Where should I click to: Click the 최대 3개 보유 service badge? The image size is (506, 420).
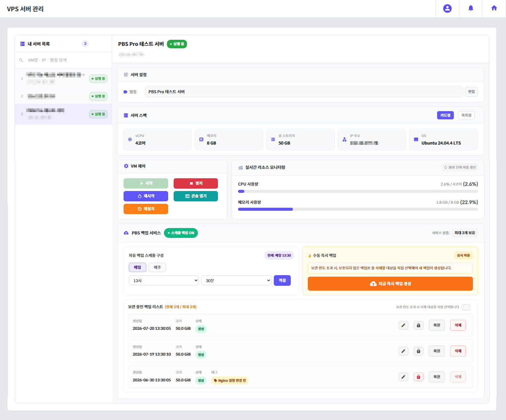(465, 233)
